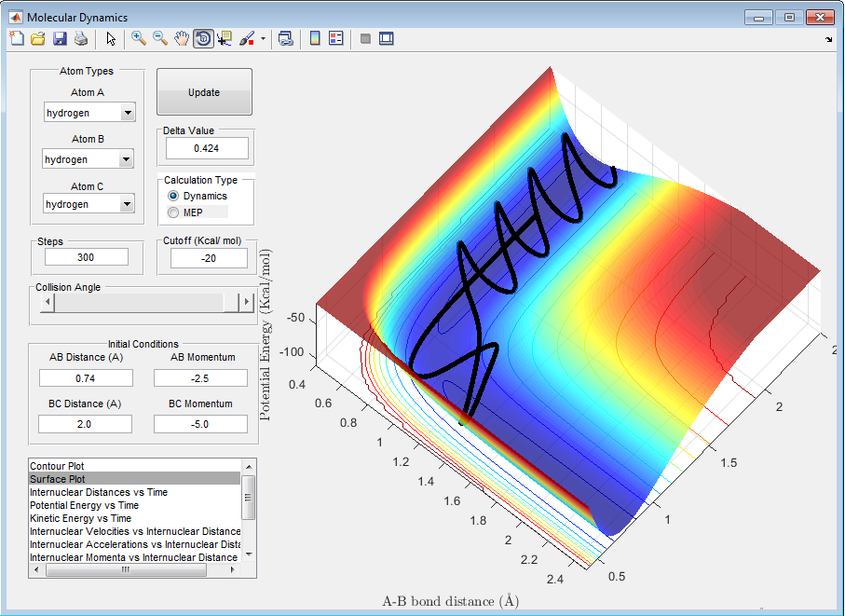Save the figure with the floppy icon

click(60, 38)
